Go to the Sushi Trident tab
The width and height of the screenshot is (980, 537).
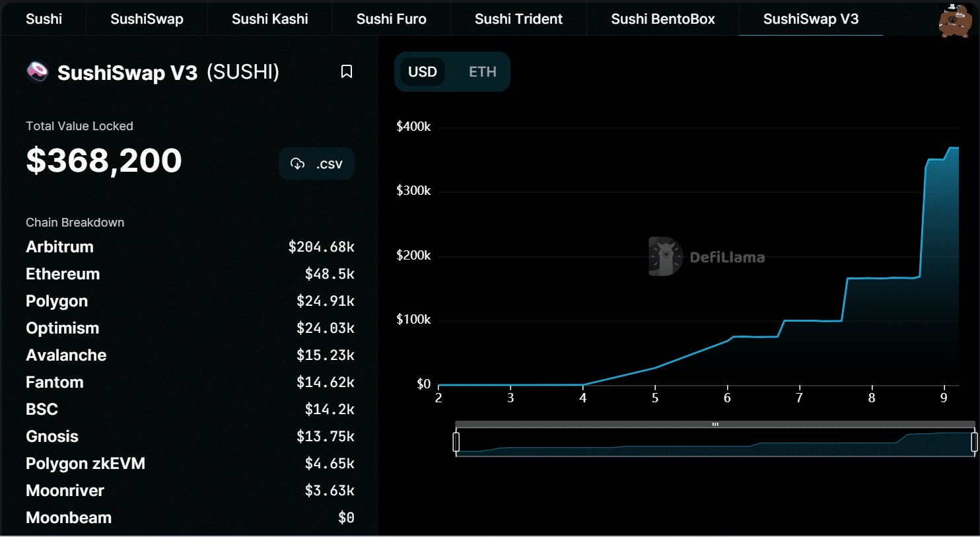pyautogui.click(x=518, y=19)
